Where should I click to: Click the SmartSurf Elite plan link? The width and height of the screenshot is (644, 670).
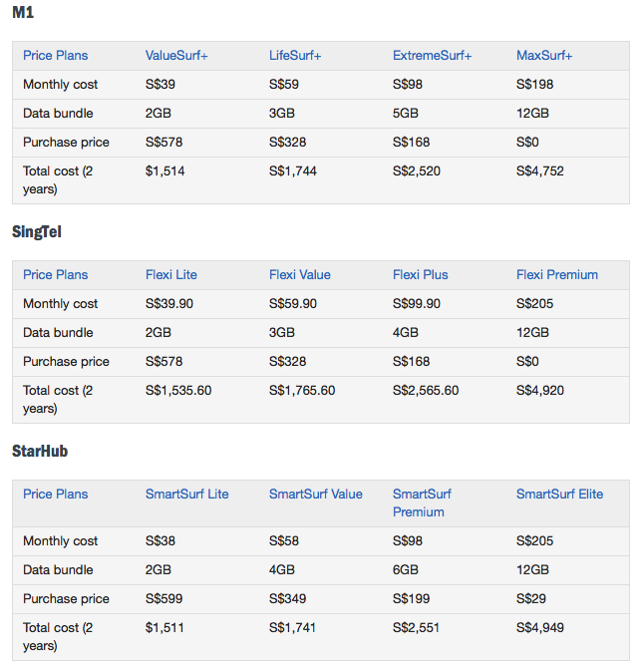[559, 495]
